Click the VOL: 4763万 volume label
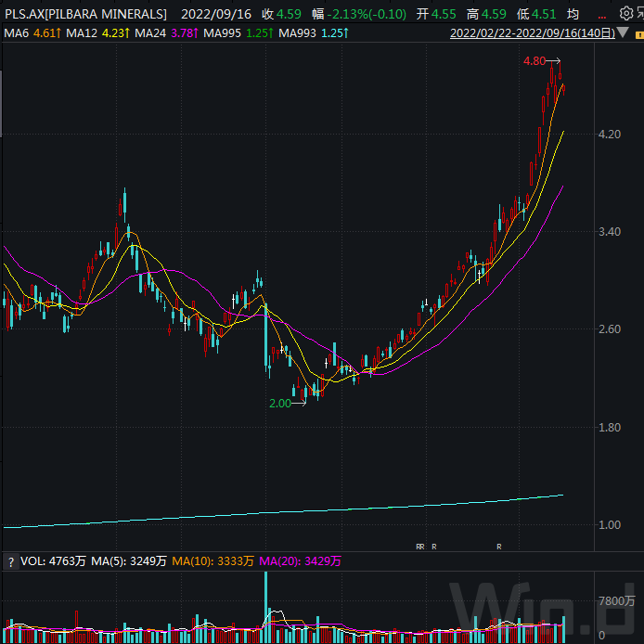Image resolution: width=644 pixels, height=644 pixels. point(53,561)
